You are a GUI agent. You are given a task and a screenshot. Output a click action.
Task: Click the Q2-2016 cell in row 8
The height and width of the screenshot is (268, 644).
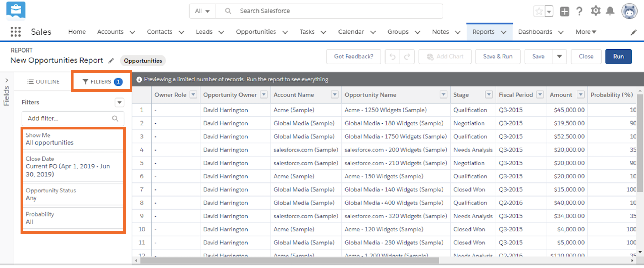click(x=521, y=203)
